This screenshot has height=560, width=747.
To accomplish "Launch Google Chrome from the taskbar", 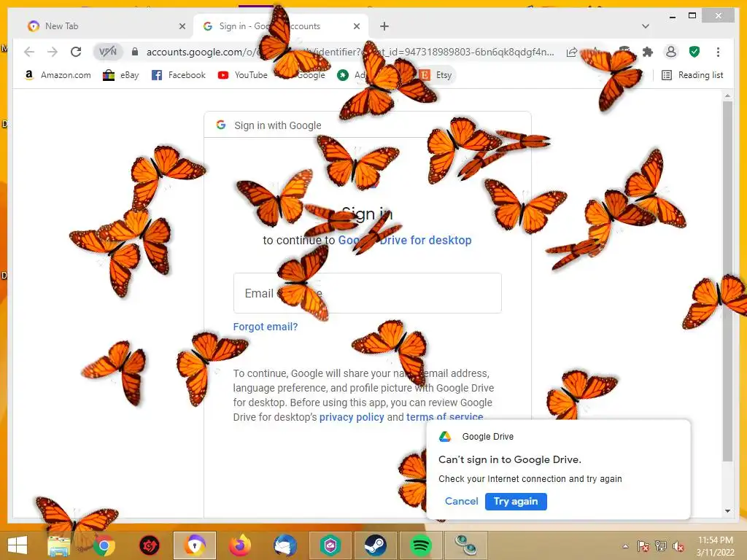I will point(104,545).
